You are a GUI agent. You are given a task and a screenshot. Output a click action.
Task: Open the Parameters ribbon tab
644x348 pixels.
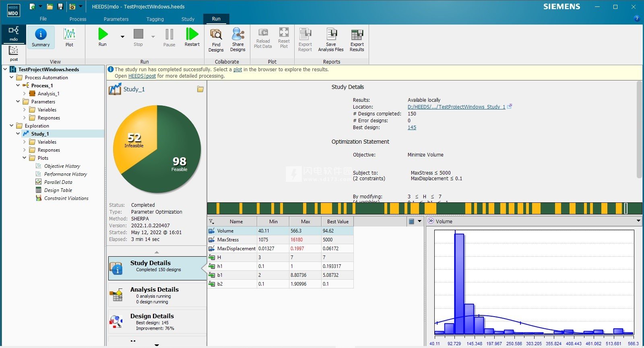(116, 19)
